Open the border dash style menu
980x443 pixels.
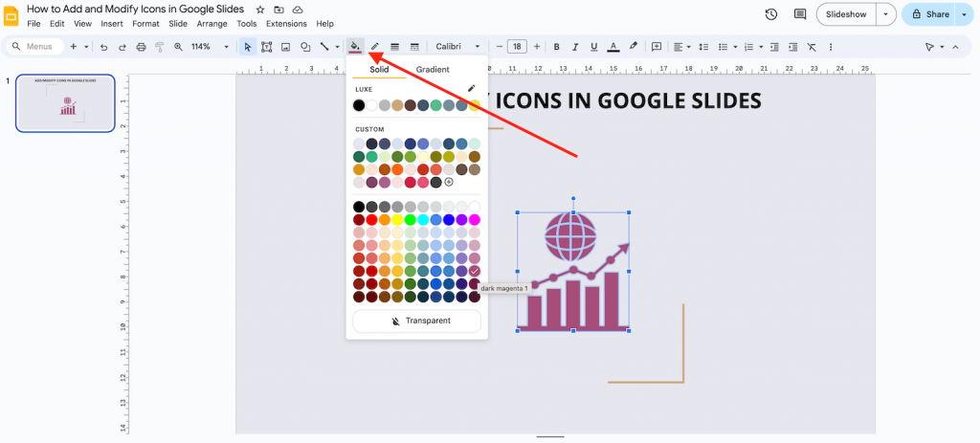[414, 46]
